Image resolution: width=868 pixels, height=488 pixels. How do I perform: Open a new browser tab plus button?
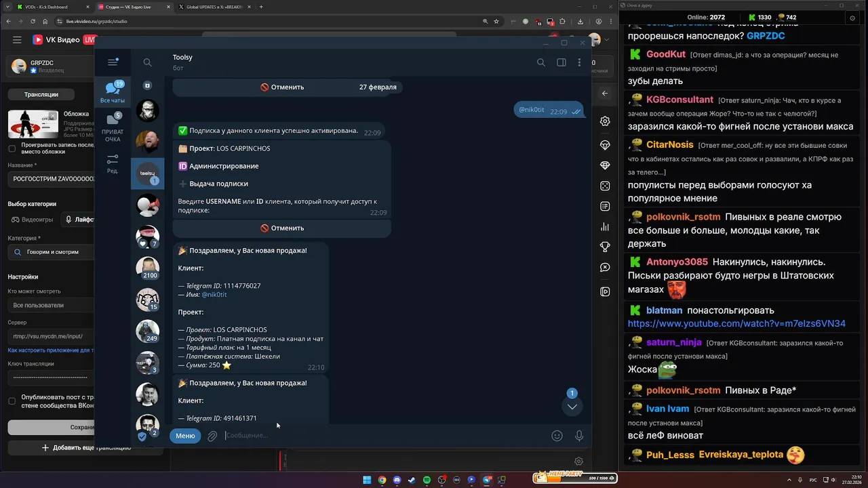[261, 7]
